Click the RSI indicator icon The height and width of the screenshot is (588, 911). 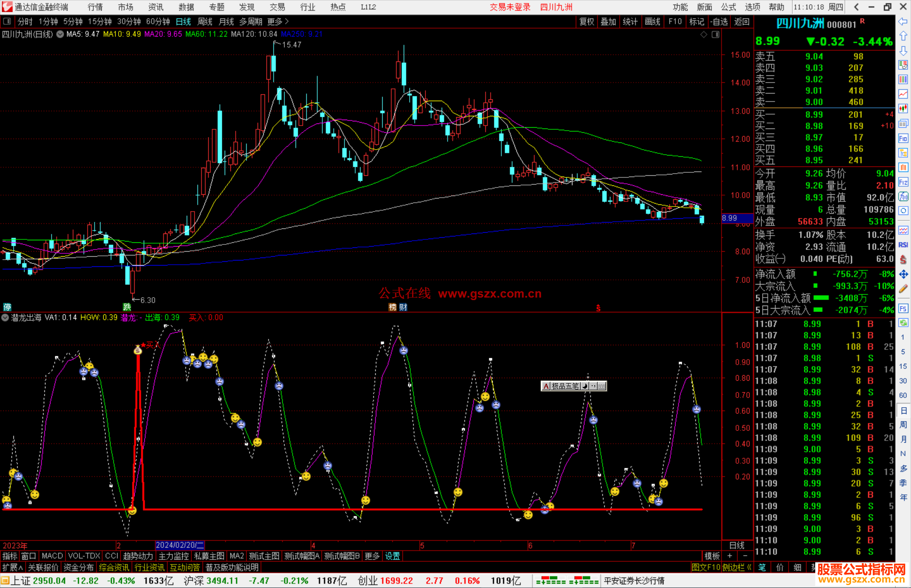[903, 245]
